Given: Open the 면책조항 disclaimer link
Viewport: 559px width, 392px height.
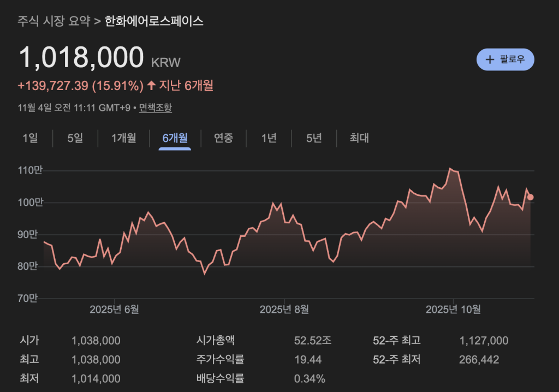Looking at the screenshot, I should coord(155,108).
